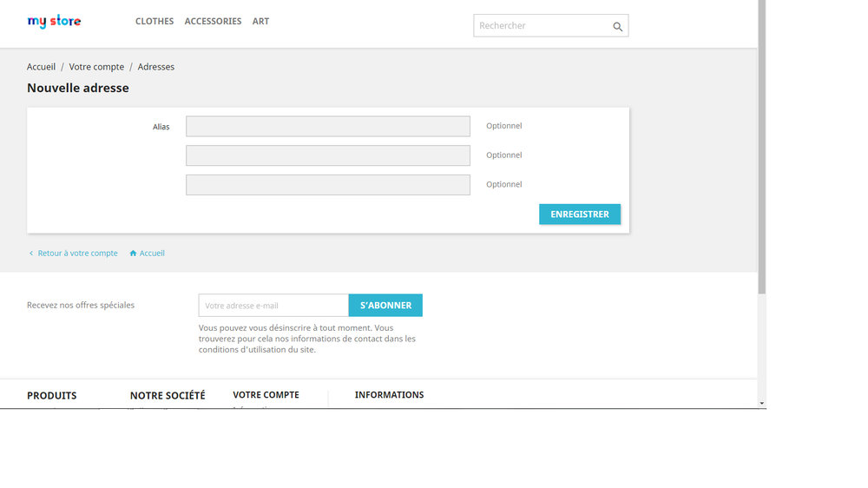Select the Adresses breadcrumb item

click(155, 67)
